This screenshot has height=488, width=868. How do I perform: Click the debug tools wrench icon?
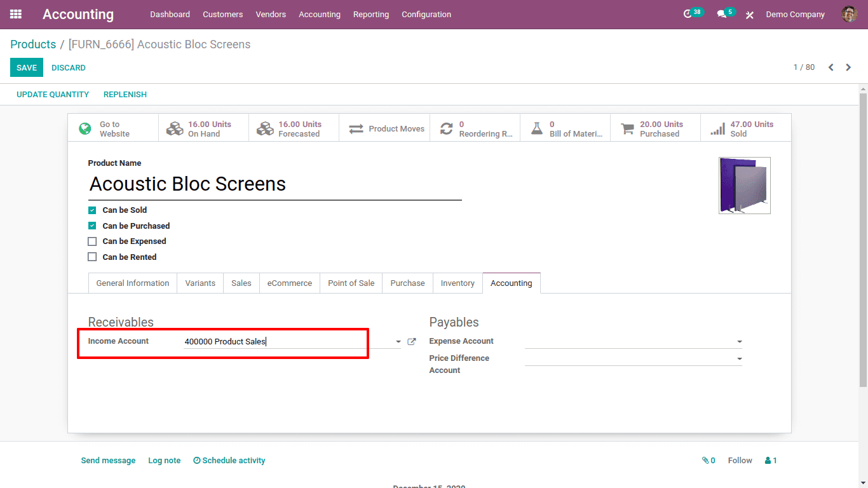click(750, 15)
